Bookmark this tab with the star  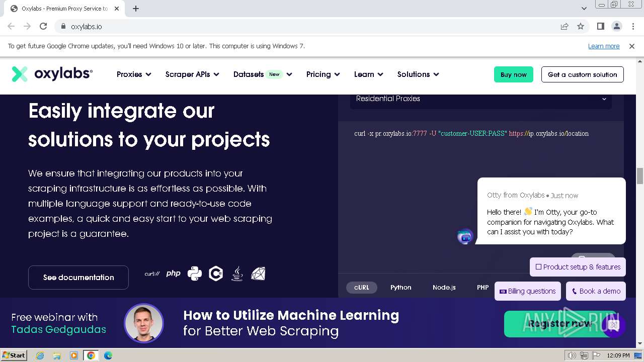(581, 26)
